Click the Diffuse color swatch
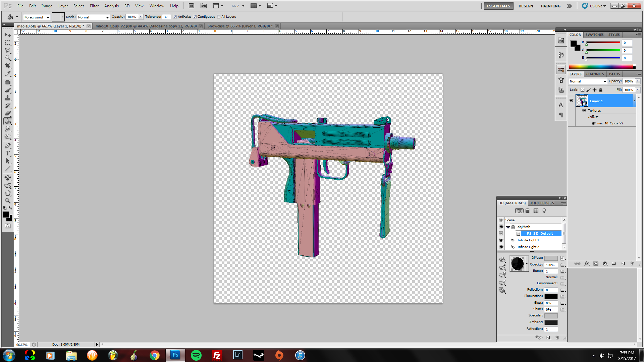 click(x=551, y=258)
